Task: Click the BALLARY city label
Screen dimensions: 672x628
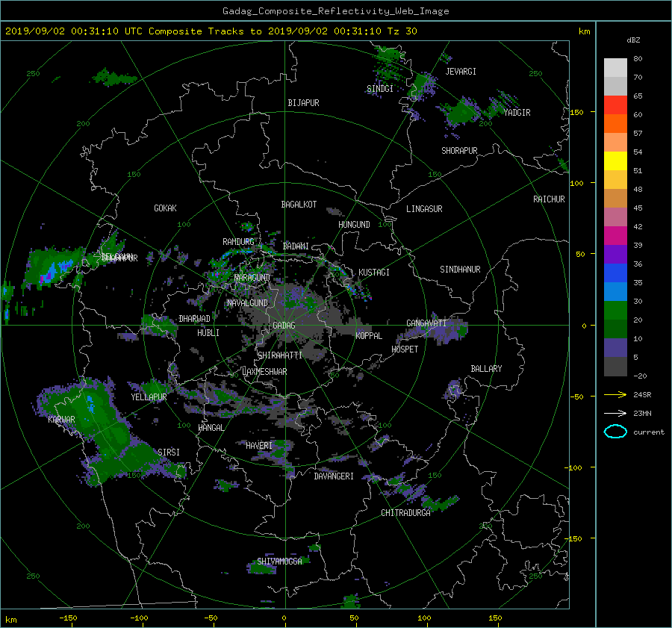Action: click(x=486, y=369)
